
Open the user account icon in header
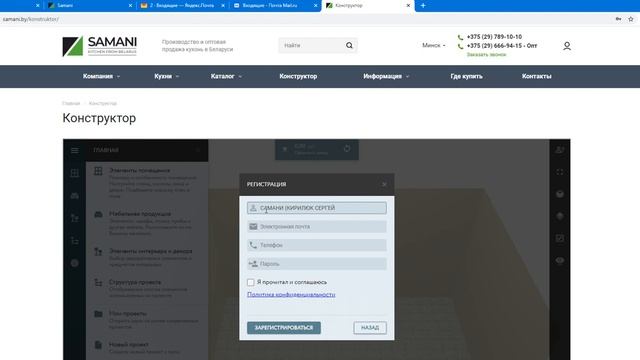567,46
